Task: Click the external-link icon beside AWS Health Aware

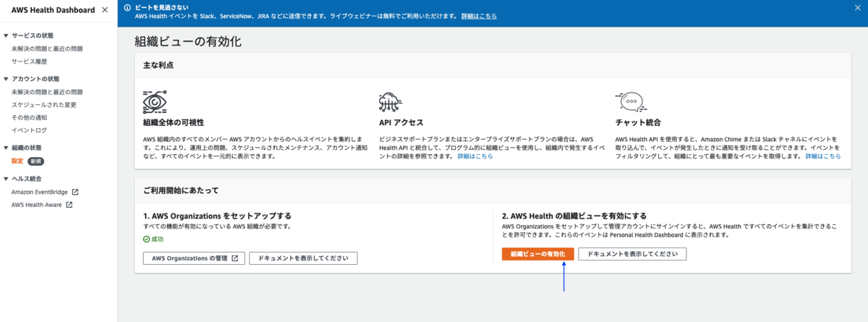Action: [x=69, y=205]
